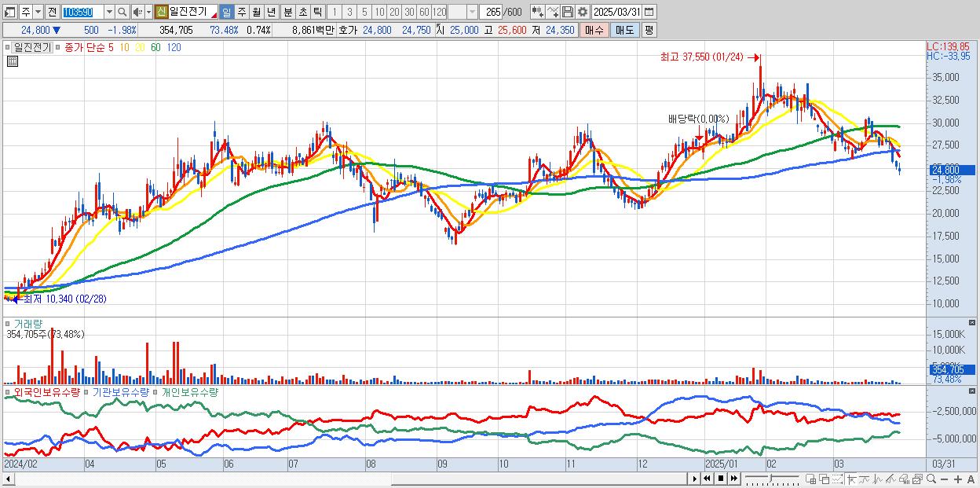Open the dropdown arrow beside the speaker
This screenshot has width=980, height=488.
tap(148, 12)
